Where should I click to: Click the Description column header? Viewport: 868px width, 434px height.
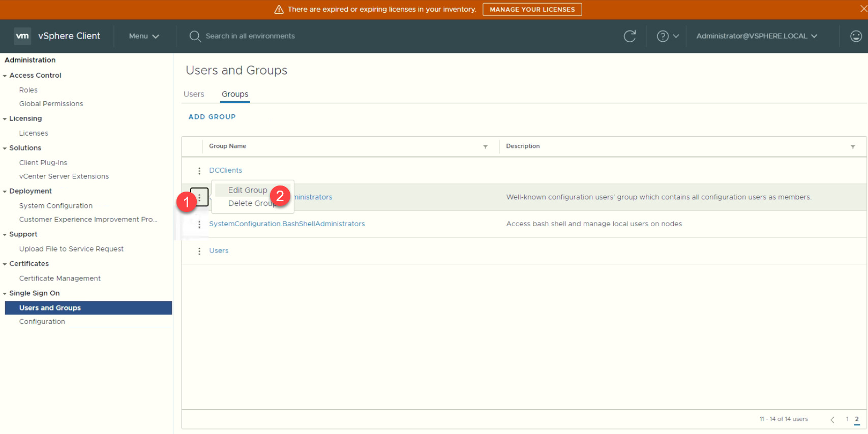click(523, 146)
